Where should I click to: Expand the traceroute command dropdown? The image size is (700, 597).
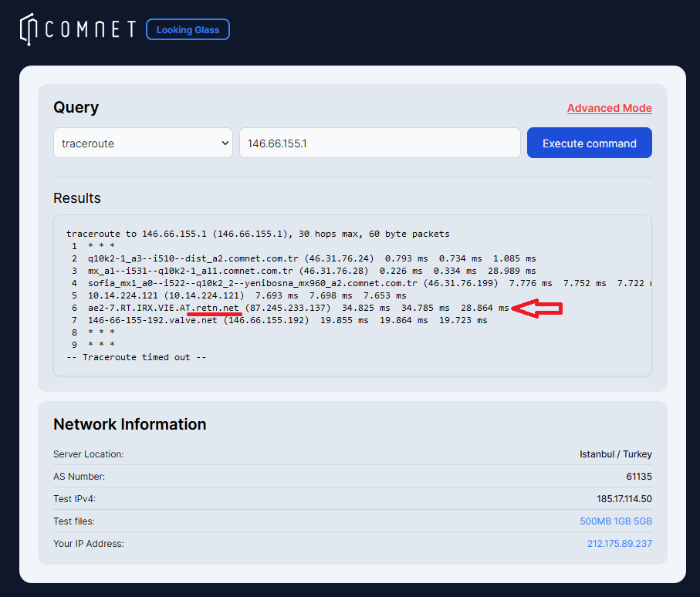click(x=143, y=143)
